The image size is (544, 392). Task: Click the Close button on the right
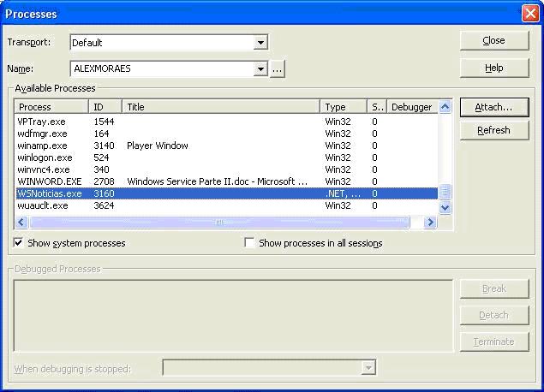point(493,40)
